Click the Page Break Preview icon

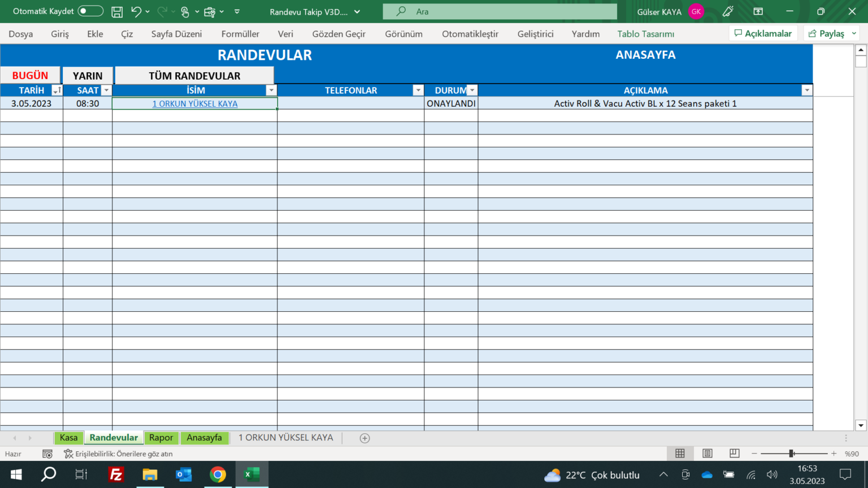pyautogui.click(x=733, y=453)
